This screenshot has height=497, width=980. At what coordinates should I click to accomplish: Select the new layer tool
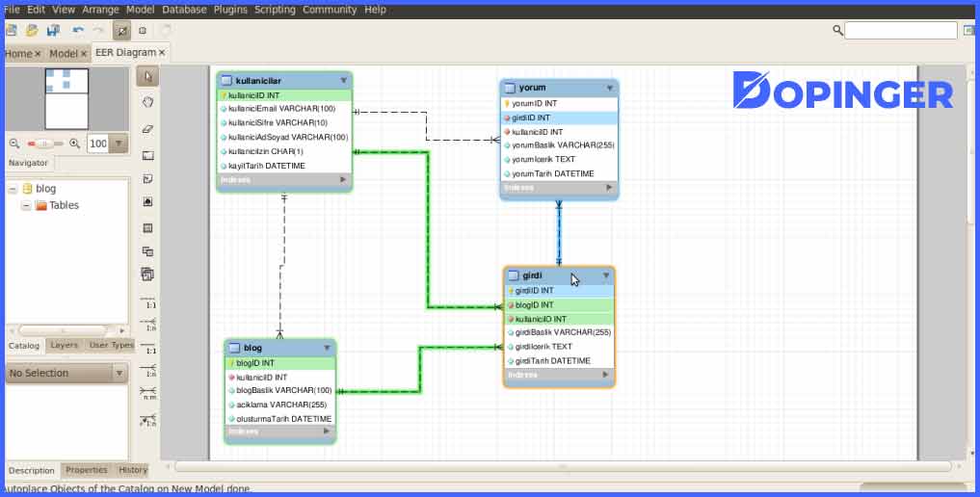point(147,155)
